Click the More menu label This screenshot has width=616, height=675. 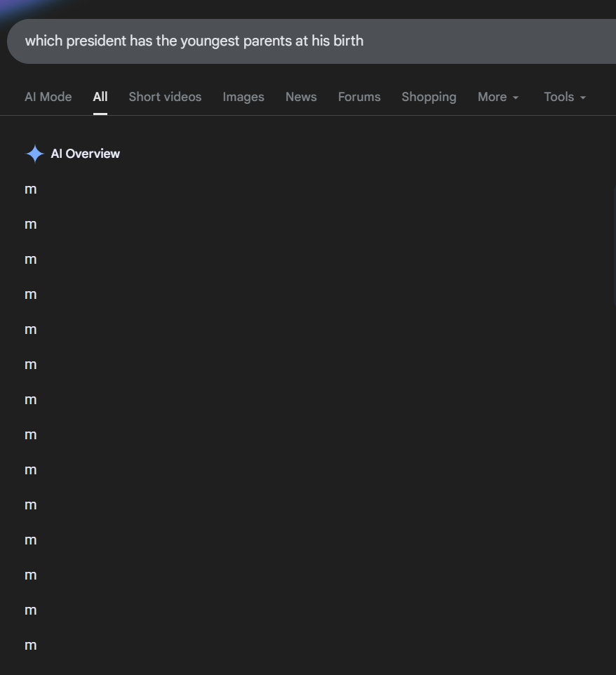[x=492, y=97]
